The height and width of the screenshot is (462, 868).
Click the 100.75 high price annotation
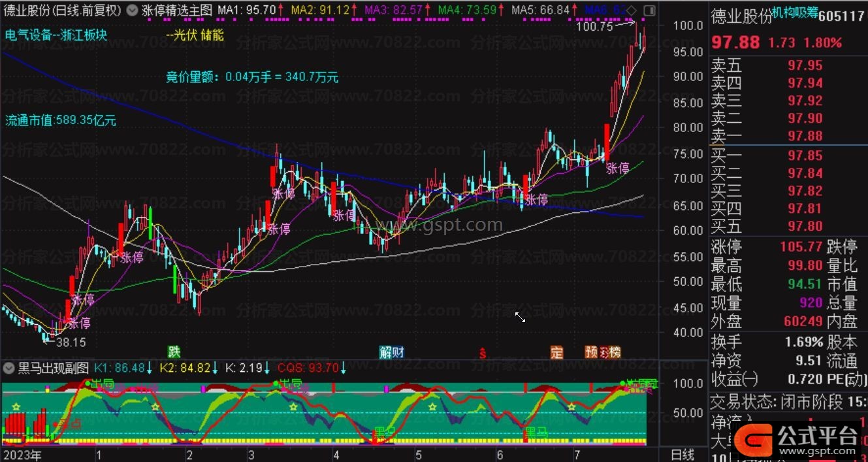[x=595, y=27]
